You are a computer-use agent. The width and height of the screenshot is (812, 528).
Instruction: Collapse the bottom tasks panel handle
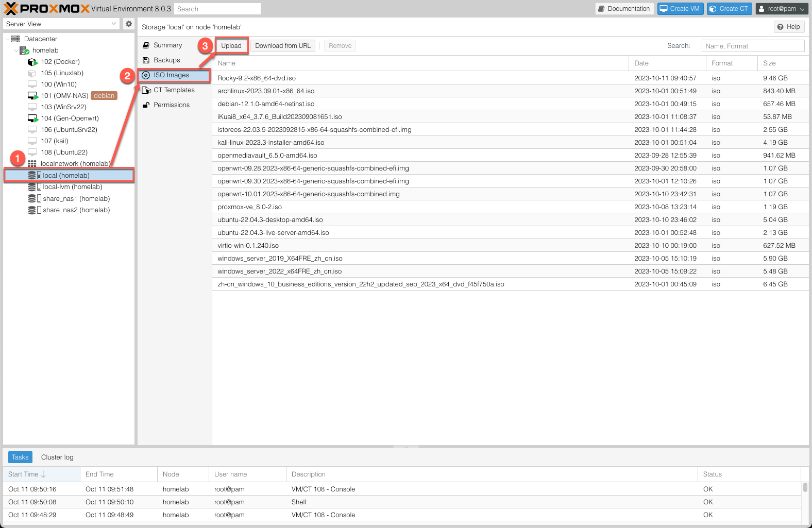[406, 447]
